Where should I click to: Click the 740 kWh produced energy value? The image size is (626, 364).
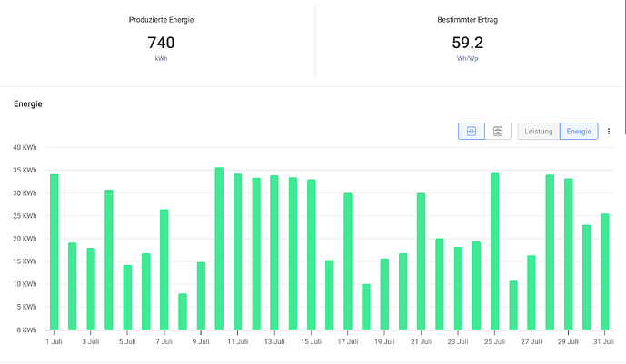click(162, 43)
